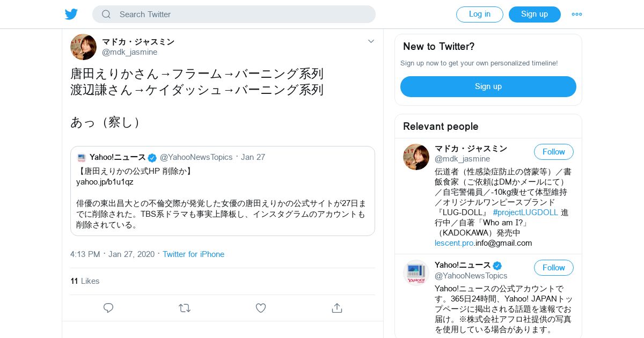
Task: Click the Twitter bird logo
Action: pyautogui.click(x=71, y=14)
